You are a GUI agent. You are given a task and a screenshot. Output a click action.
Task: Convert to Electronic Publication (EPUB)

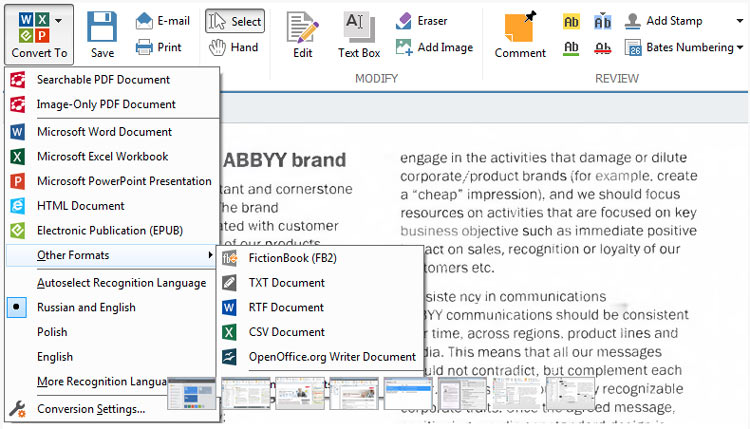coord(113,231)
